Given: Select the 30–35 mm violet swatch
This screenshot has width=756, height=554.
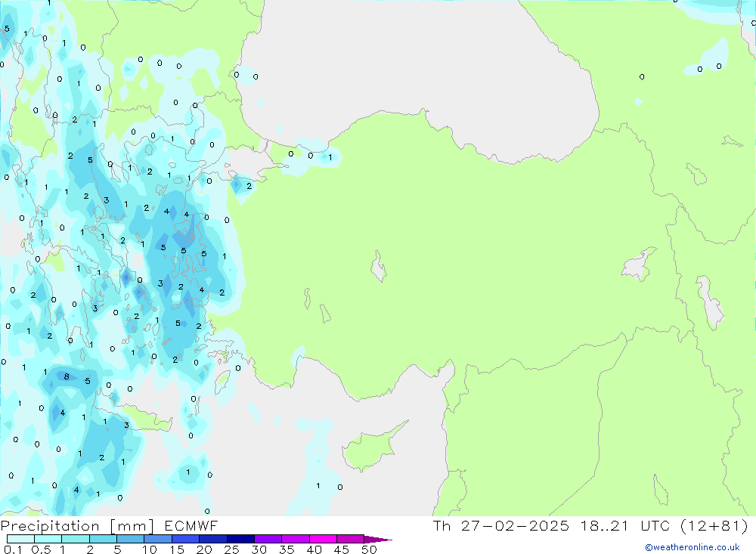Looking at the screenshot, I should [268, 539].
